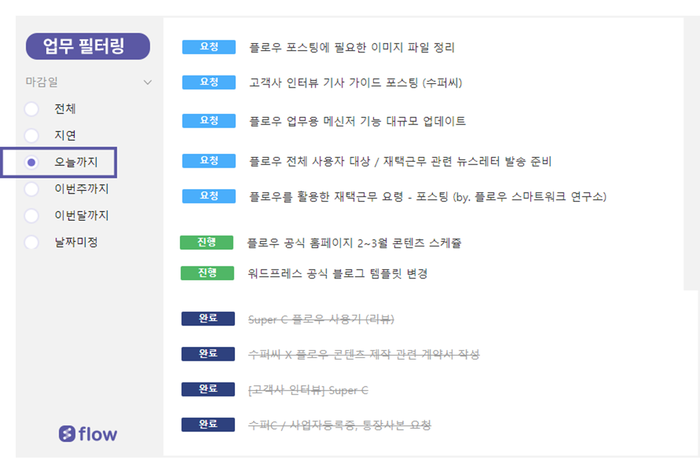Click 완료 badge for 사업자등록증, 통장사본 요청

[208, 425]
